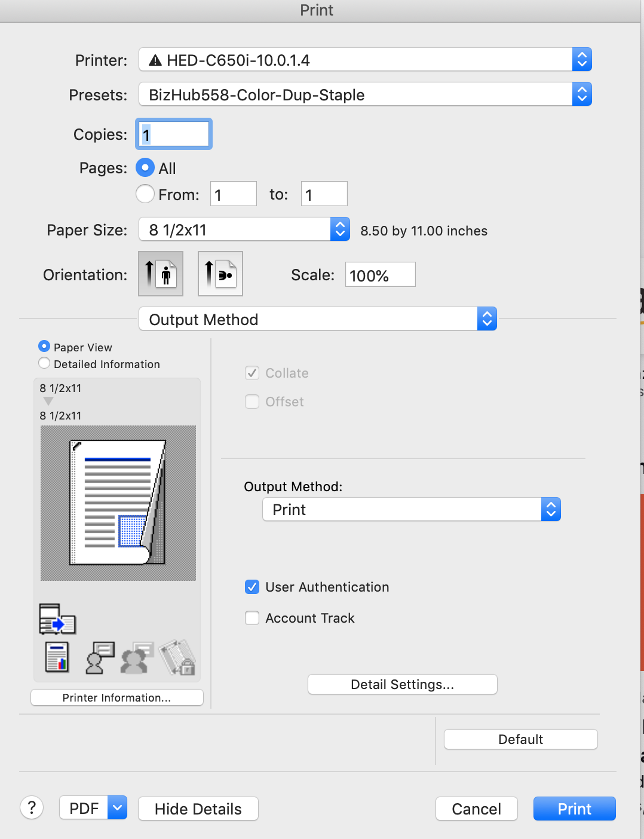Toggle the Offset checkbox
This screenshot has height=839, width=644.
pos(252,402)
